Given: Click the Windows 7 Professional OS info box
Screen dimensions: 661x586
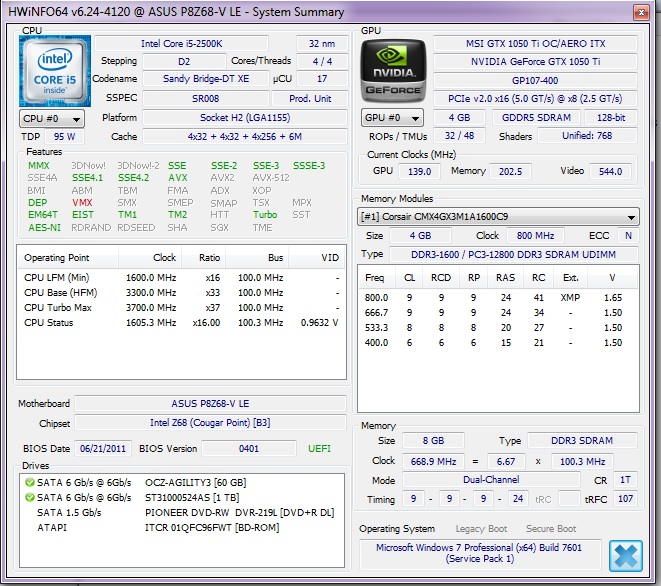Looking at the screenshot, I should [480, 554].
